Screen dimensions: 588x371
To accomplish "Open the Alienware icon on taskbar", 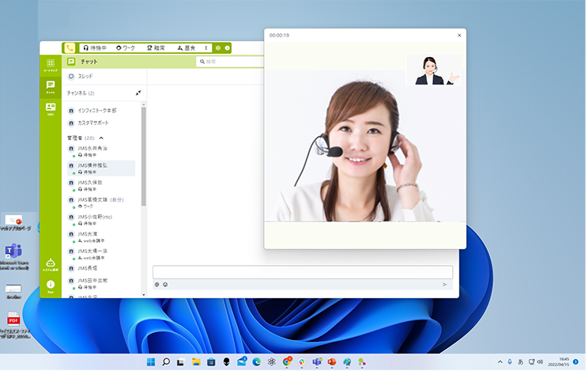I will pos(227,362).
